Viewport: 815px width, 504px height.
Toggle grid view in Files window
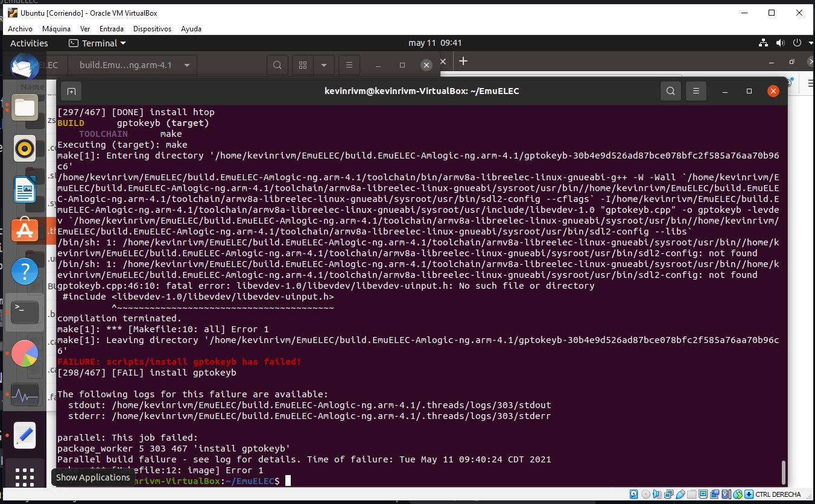click(303, 65)
